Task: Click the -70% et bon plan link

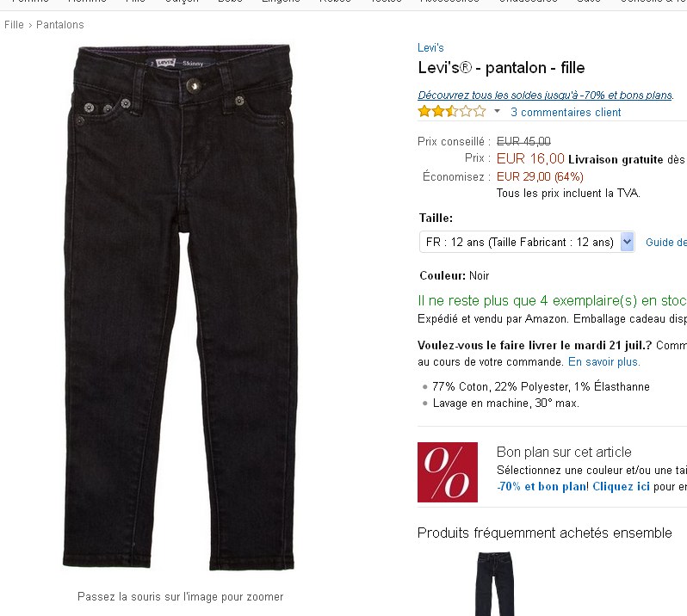Action: coord(542,486)
